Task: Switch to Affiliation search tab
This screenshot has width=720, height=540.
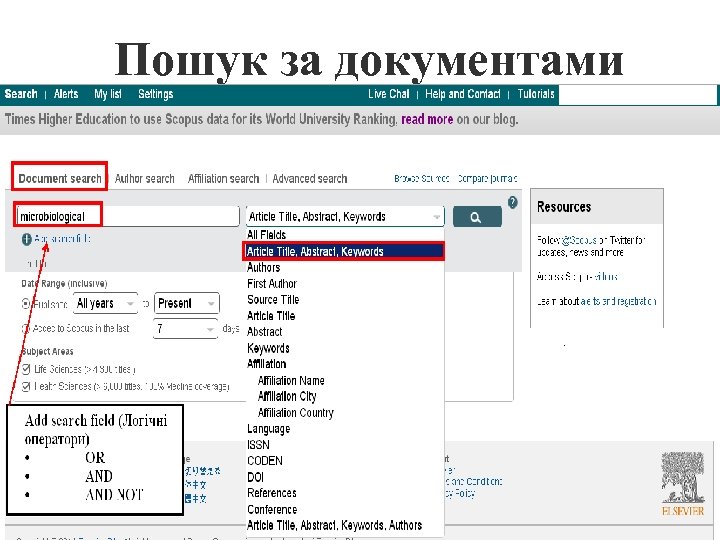Action: [x=223, y=179]
